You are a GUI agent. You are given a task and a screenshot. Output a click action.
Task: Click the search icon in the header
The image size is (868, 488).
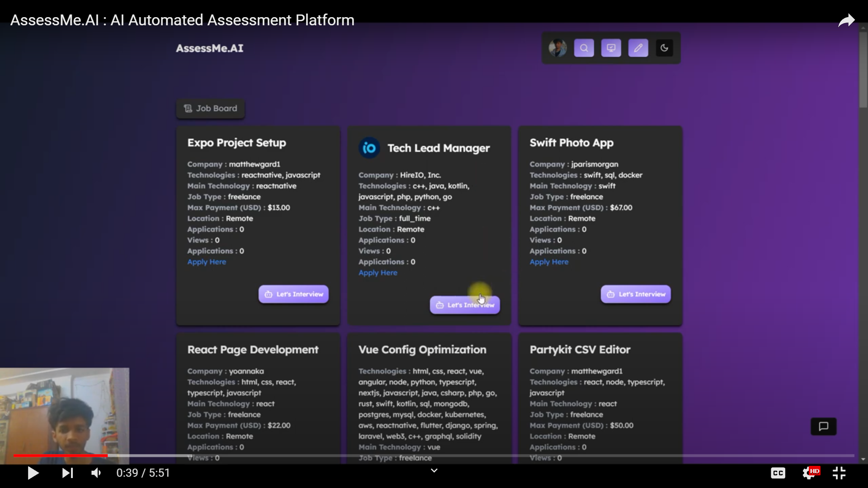(x=584, y=48)
